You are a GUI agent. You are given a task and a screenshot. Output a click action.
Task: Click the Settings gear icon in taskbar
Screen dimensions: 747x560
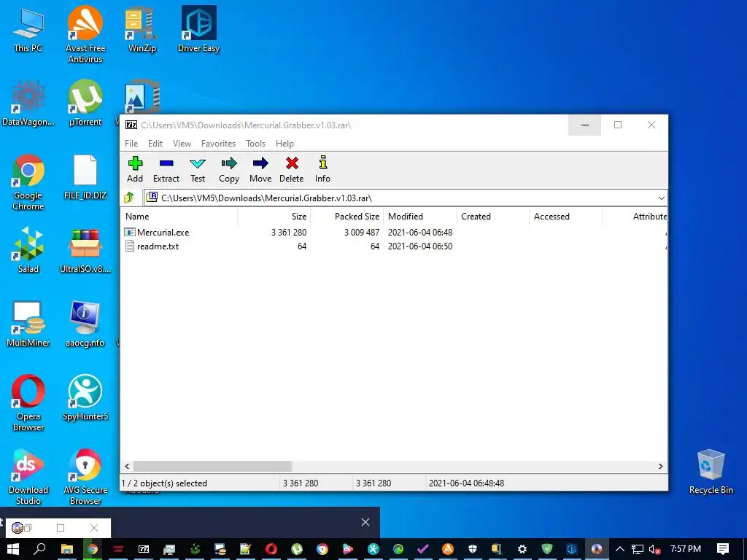522,549
